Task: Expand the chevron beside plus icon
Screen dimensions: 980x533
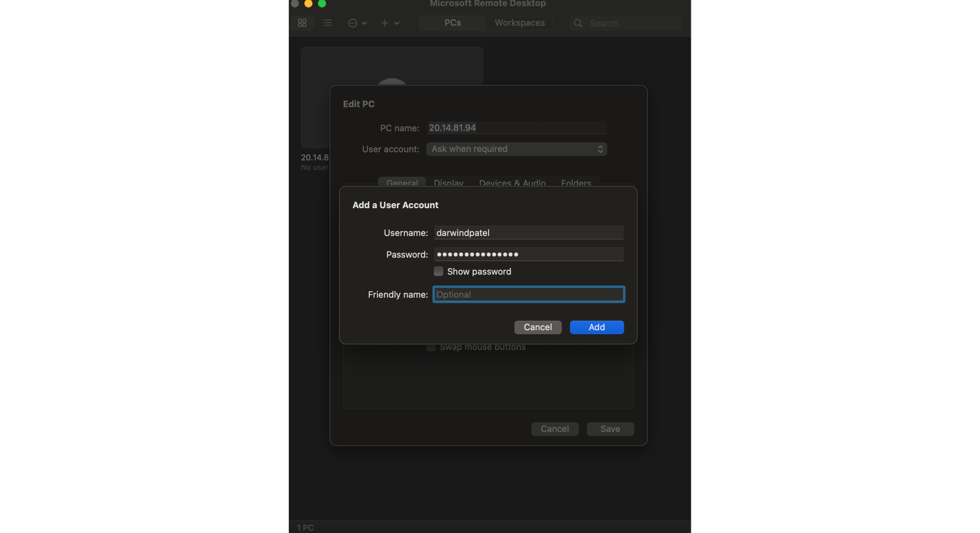Action: 397,23
